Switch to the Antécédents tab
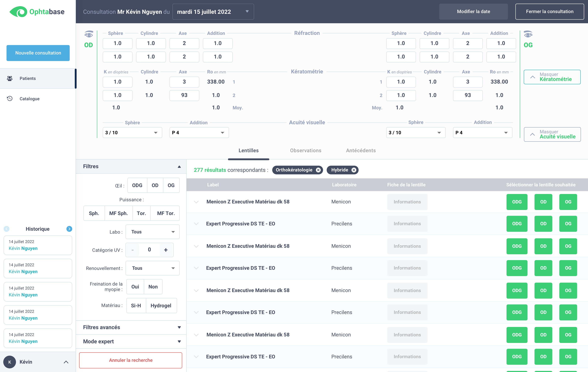588x372 pixels. pos(361,150)
